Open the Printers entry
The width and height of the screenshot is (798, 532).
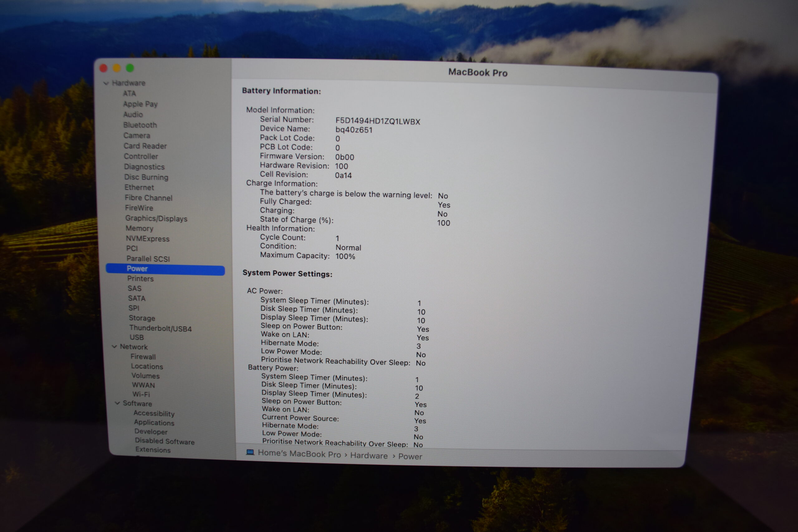pos(141,279)
